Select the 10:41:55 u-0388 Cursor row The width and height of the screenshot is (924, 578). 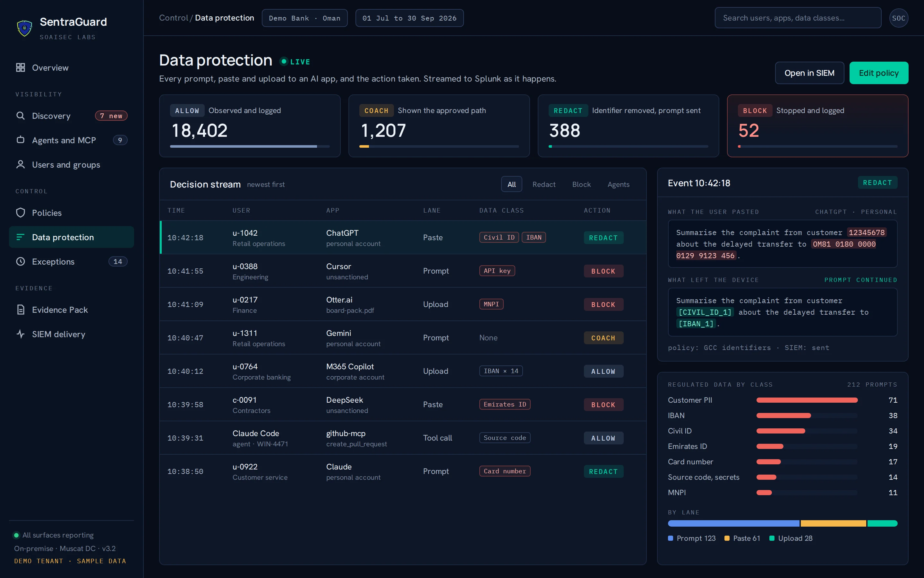403,271
